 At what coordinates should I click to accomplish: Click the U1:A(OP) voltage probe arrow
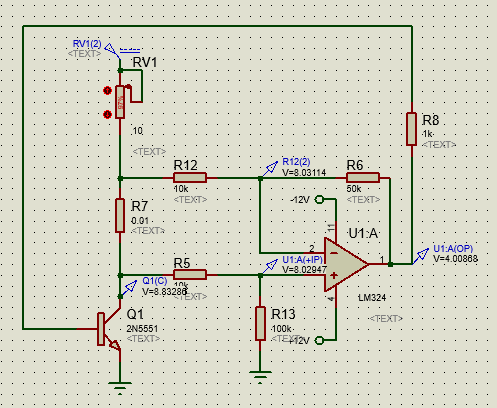tap(421, 256)
